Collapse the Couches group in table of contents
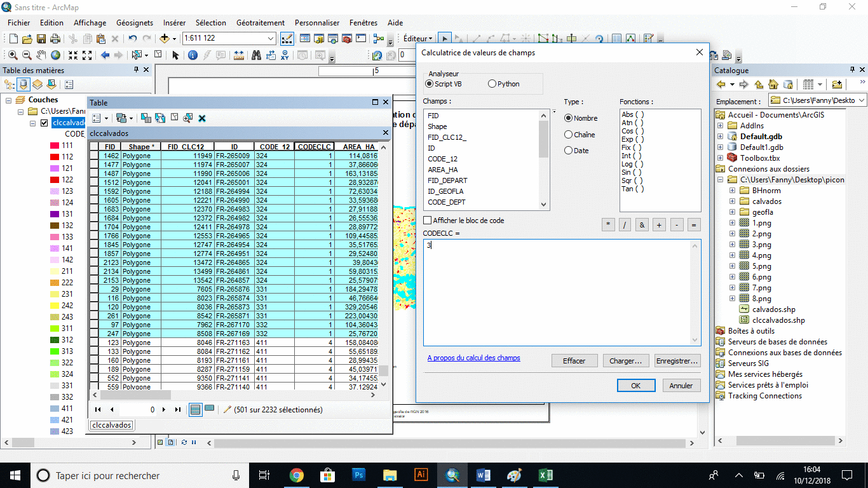 (10, 100)
